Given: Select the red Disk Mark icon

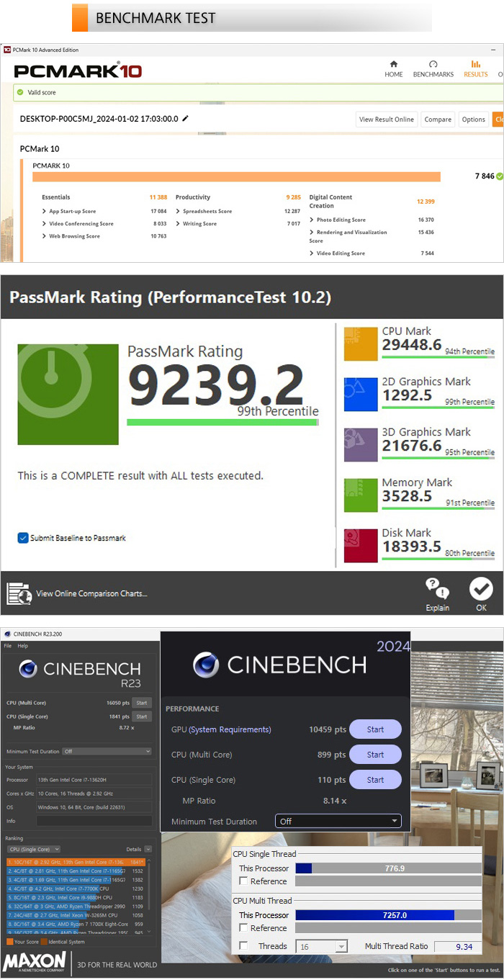Looking at the screenshot, I should pos(361,546).
